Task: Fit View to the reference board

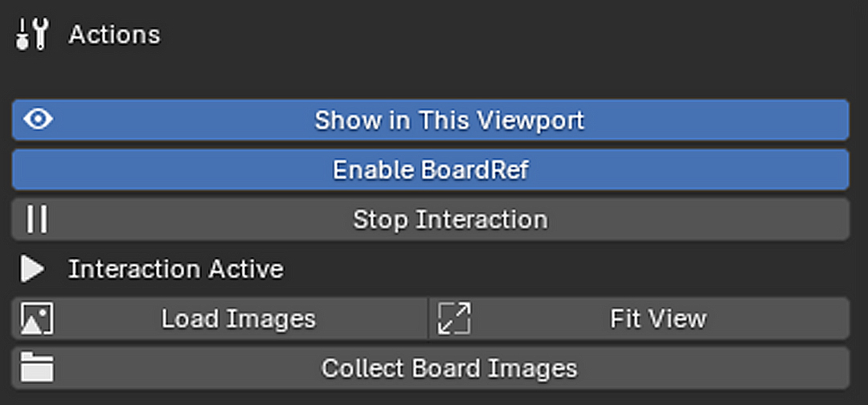Action: [640, 319]
